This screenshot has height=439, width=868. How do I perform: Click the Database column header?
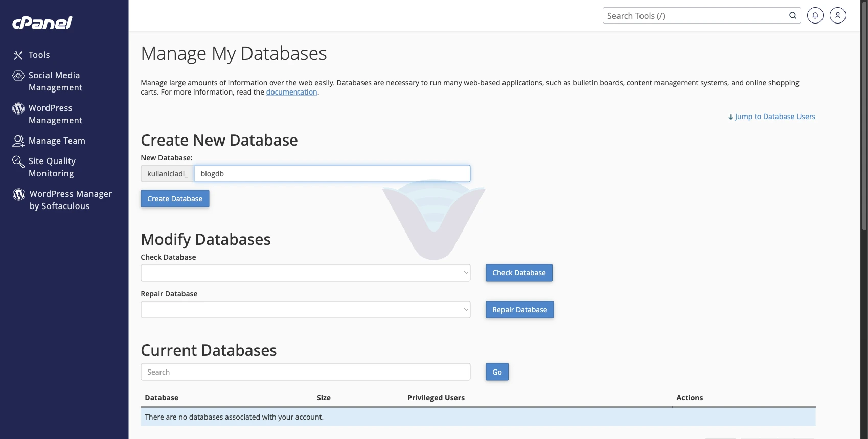(162, 398)
